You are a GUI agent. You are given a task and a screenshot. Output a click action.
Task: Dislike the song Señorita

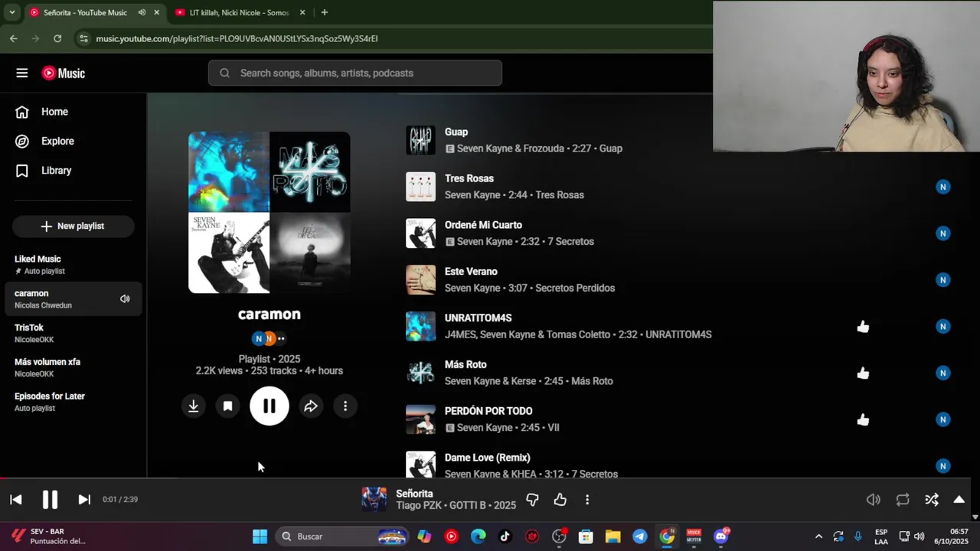coord(532,500)
